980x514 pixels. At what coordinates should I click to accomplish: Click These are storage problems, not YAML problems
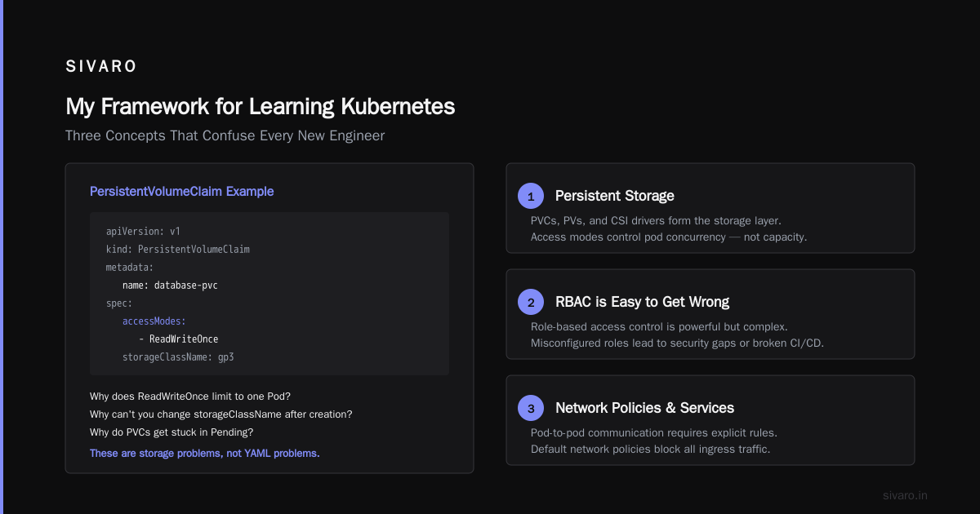click(x=204, y=453)
